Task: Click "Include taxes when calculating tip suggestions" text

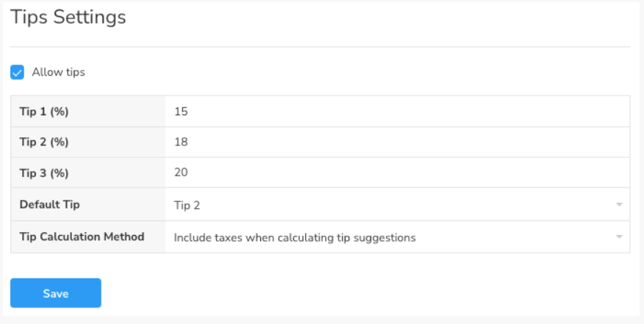Action: [295, 237]
